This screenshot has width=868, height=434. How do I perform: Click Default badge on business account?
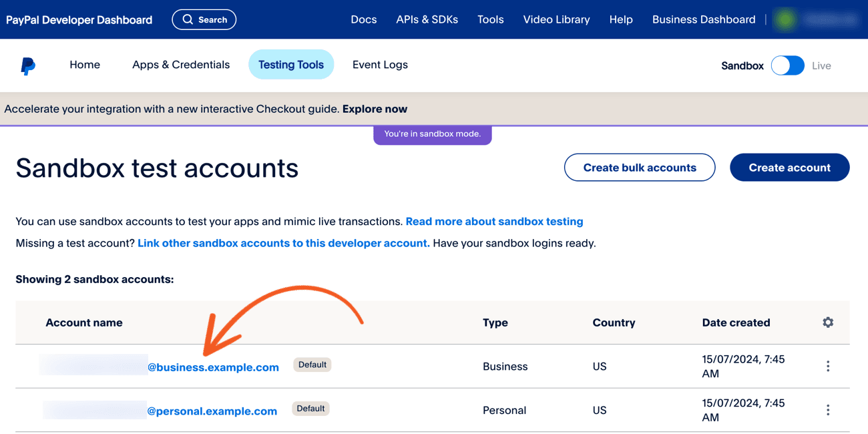click(312, 365)
